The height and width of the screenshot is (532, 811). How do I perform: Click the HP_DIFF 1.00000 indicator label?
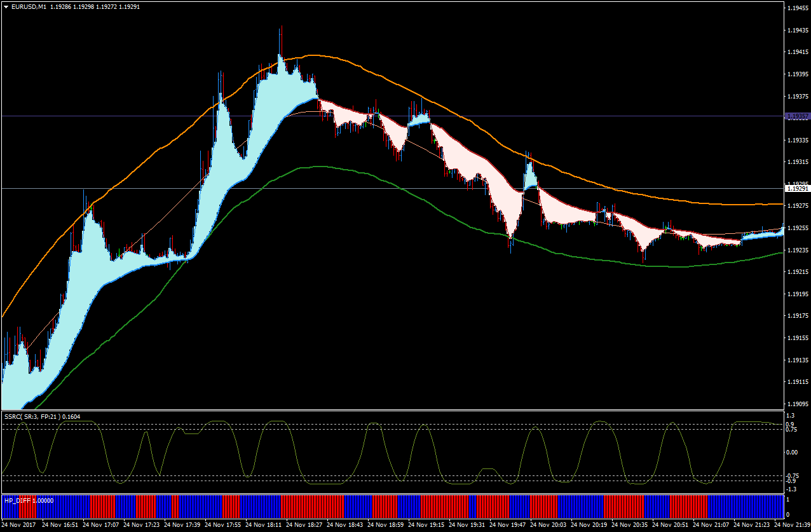[x=29, y=500]
